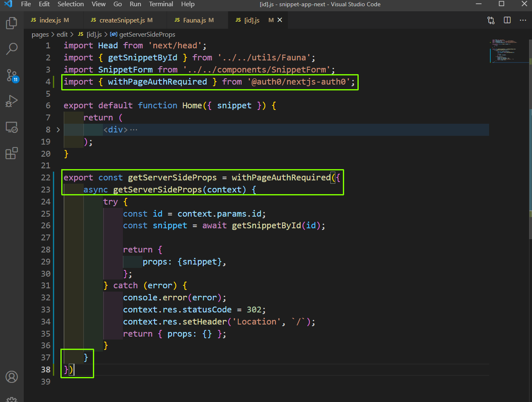Click console.error(error) on line 32
This screenshot has height=402, width=532.
click(172, 297)
